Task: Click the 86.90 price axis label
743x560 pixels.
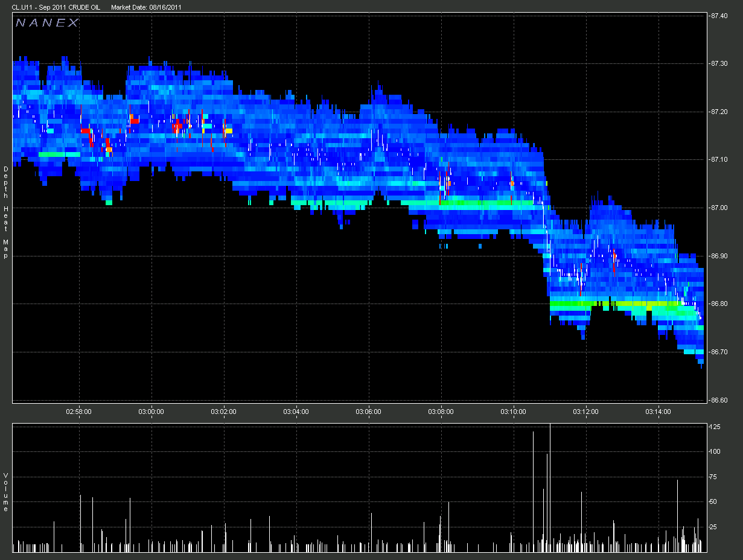Action: pos(719,256)
